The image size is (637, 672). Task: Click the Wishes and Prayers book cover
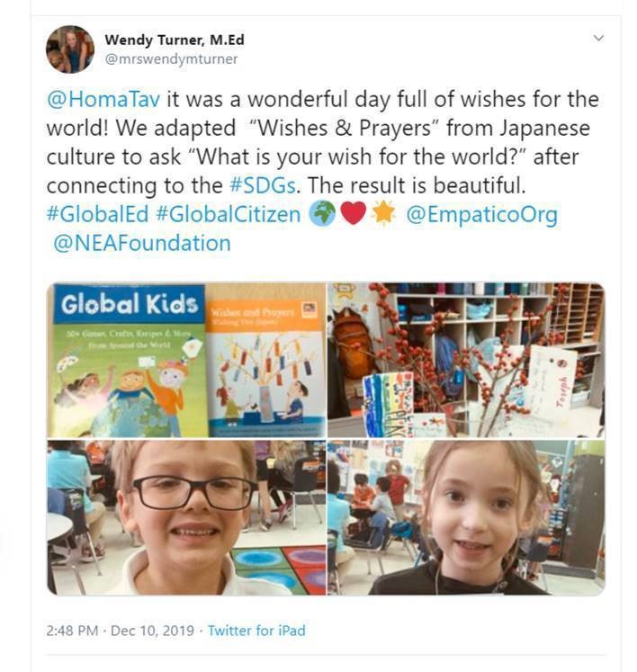point(266,366)
